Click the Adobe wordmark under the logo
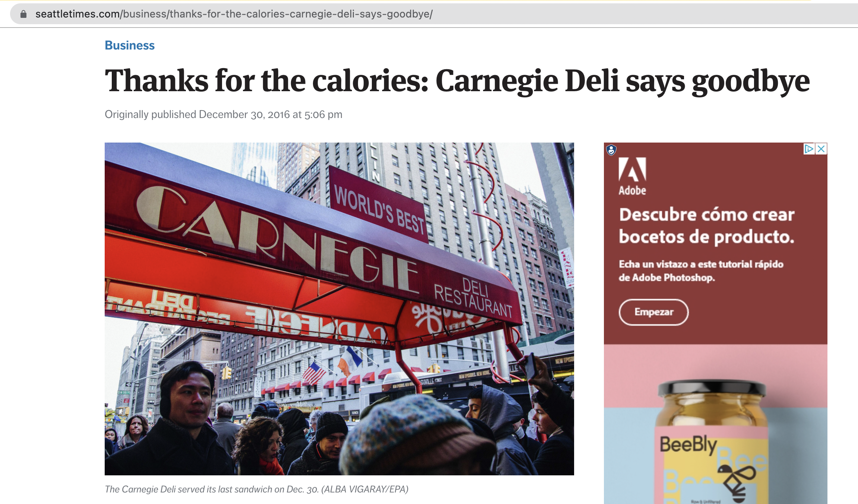This screenshot has height=504, width=858. coord(632,190)
